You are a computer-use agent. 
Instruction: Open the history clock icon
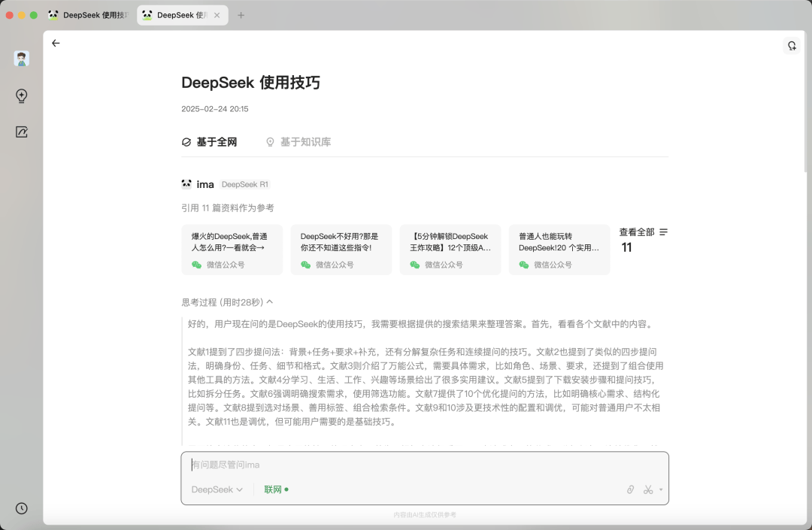point(21,508)
